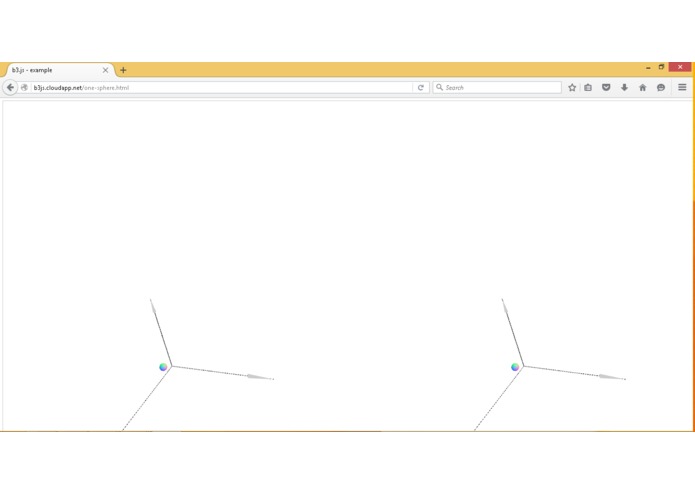The width and height of the screenshot is (695, 494).
Task: Open site identity globe icon
Action: tap(24, 88)
